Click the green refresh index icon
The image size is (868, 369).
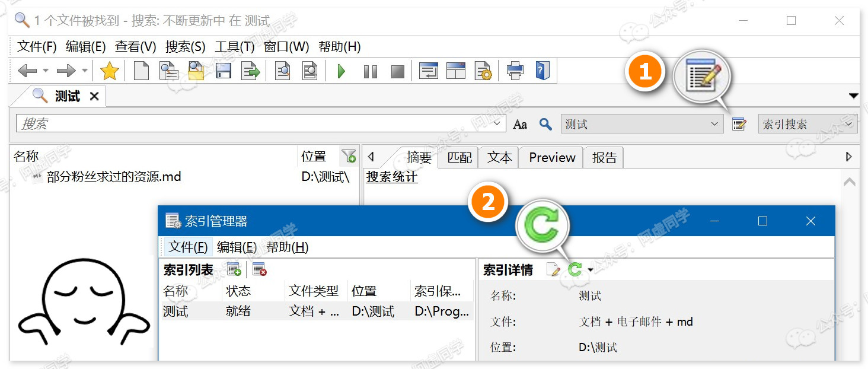click(575, 270)
